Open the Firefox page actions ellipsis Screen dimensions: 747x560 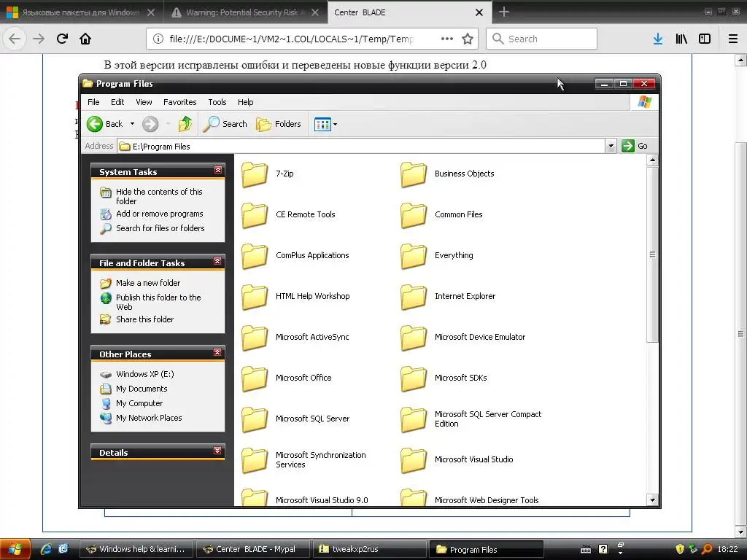(447, 39)
